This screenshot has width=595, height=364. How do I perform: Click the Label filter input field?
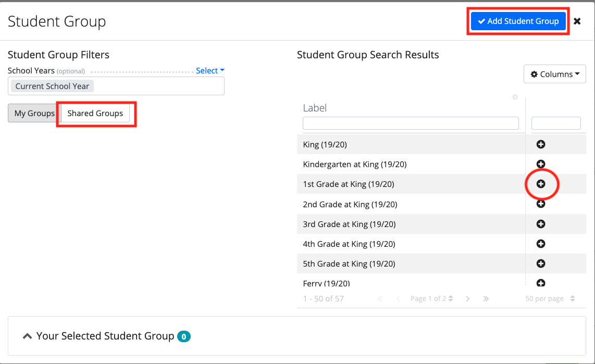tap(411, 123)
